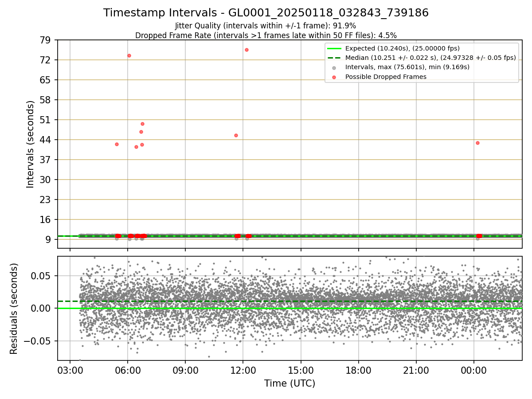The width and height of the screenshot is (532, 399).
Task: Select the highest red outlier point just after 12:00
Action: tap(246, 50)
